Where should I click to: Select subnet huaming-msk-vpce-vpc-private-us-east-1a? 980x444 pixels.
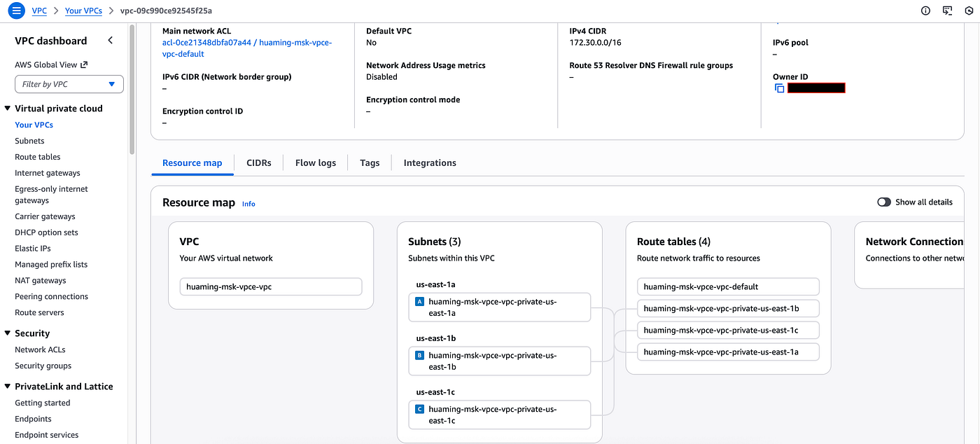pyautogui.click(x=500, y=307)
